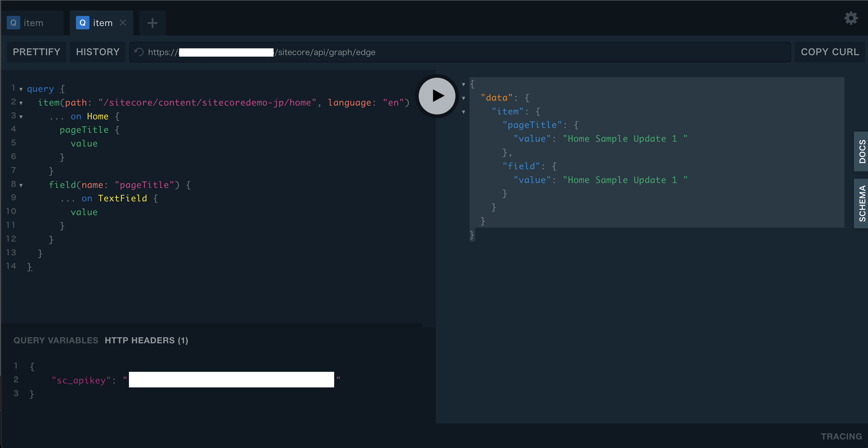Select the active second item tab
Screen dimensions: 868x448
click(101, 23)
